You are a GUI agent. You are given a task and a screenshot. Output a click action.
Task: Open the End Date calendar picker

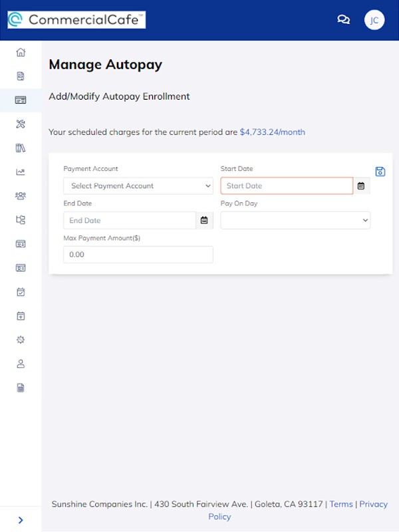tap(204, 220)
